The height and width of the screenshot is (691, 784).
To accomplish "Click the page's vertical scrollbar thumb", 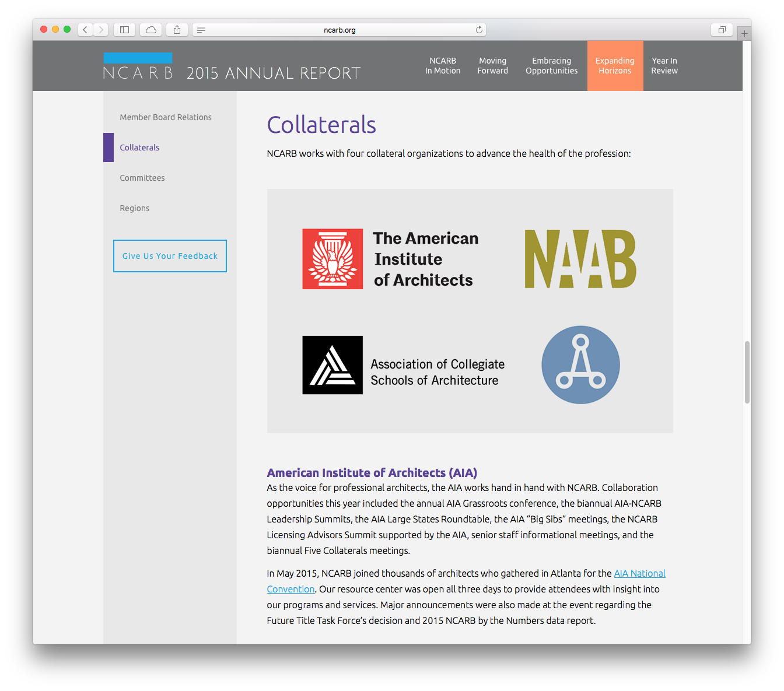I will (x=747, y=372).
